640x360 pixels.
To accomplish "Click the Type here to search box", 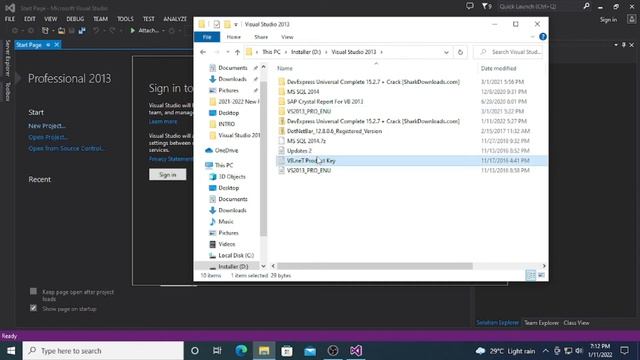I will [x=103, y=351].
